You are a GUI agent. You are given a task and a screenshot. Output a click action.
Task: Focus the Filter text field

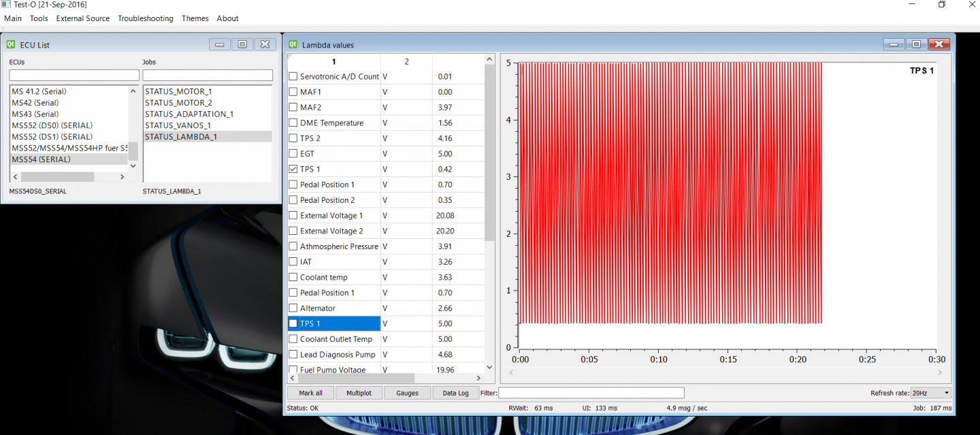591,393
